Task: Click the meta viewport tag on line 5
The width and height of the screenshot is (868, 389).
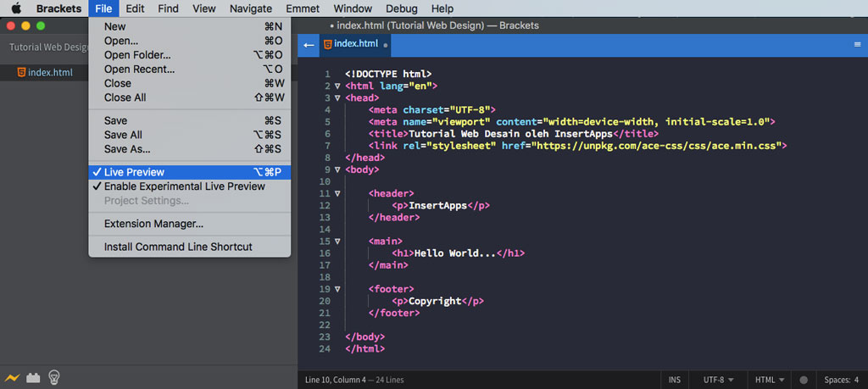Action: (572, 122)
